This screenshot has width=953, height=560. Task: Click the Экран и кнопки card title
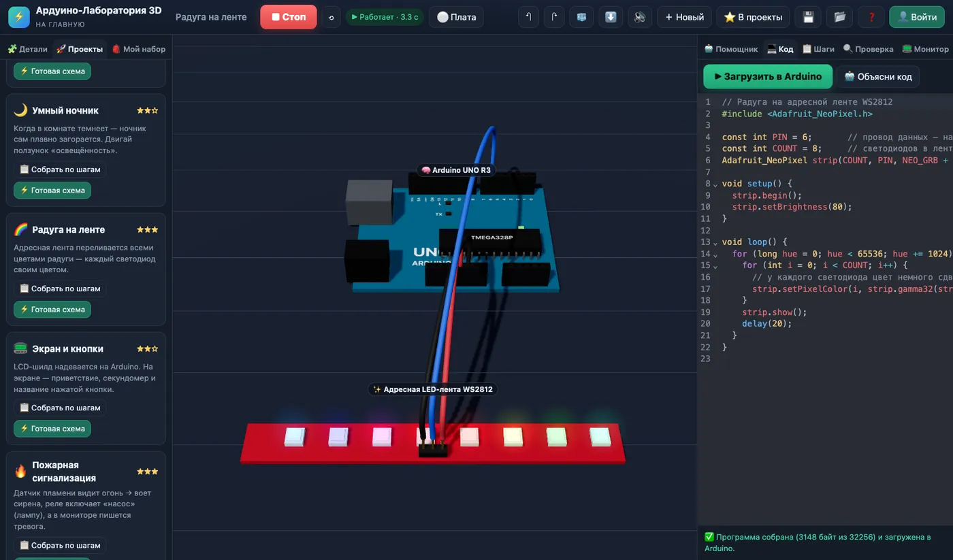(68, 348)
